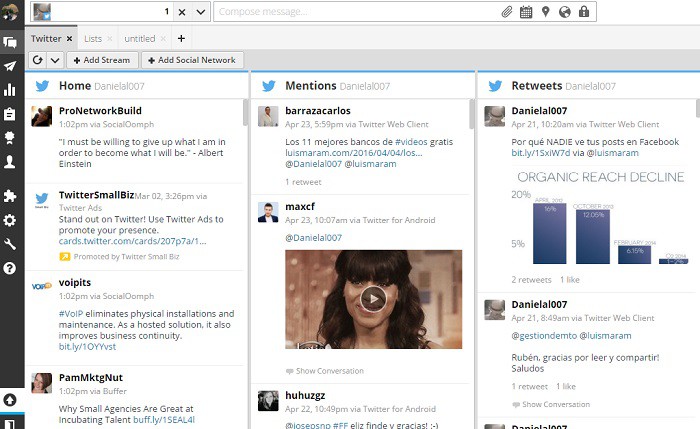700x429 pixels.
Task: Open the bit.ly/1OYYvst link
Action: tap(87, 347)
